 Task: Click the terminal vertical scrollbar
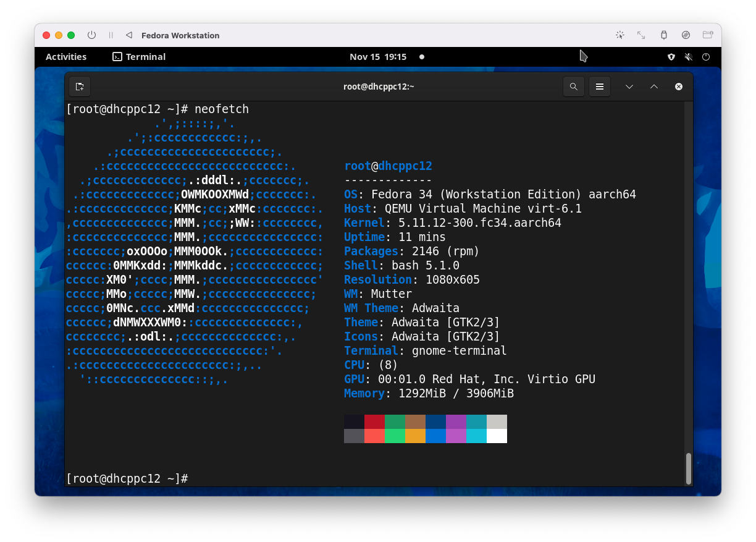pos(688,468)
